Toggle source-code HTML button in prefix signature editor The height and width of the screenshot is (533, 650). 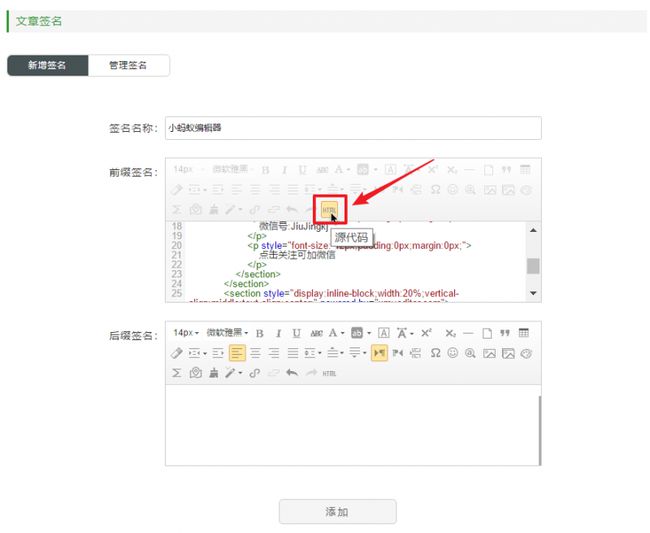pyautogui.click(x=330, y=209)
